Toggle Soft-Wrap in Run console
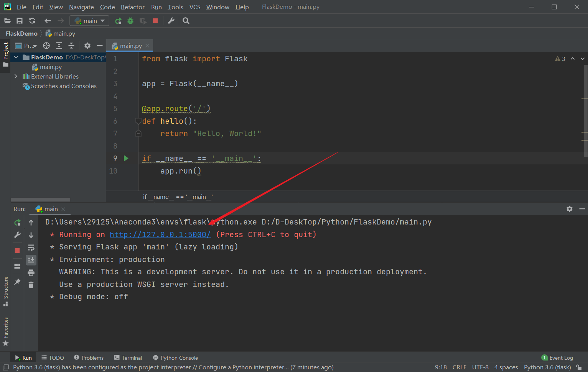The height and width of the screenshot is (372, 588). tap(31, 247)
